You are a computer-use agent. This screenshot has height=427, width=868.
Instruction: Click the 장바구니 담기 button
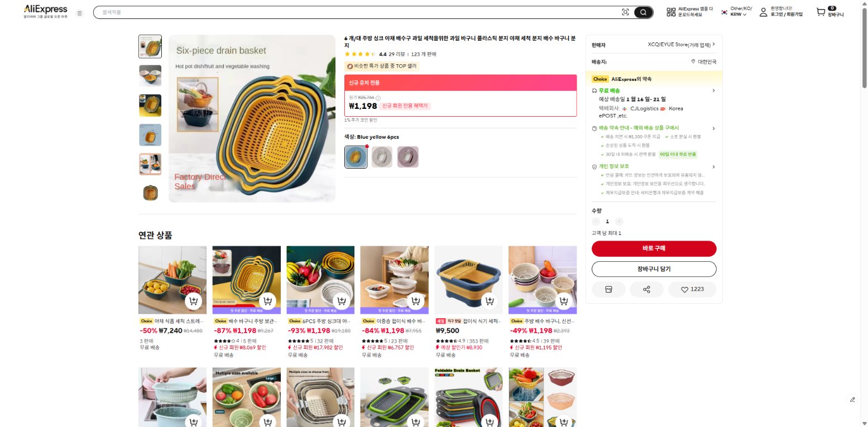point(654,269)
